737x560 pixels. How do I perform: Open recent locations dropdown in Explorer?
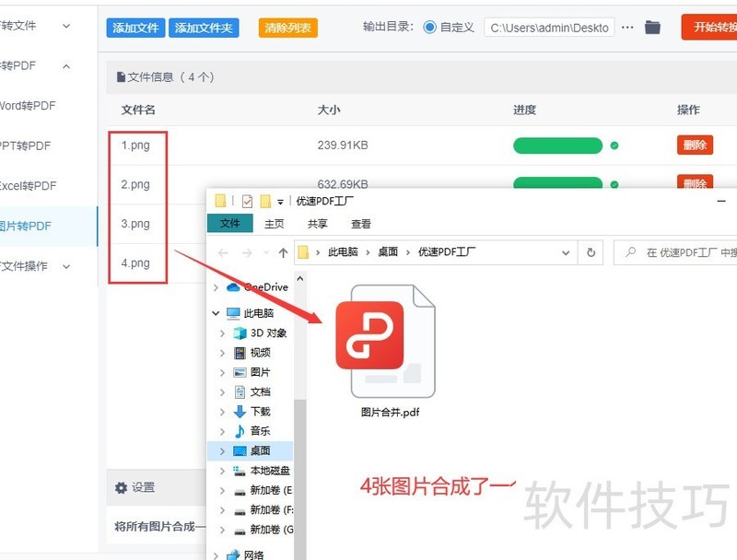click(266, 252)
